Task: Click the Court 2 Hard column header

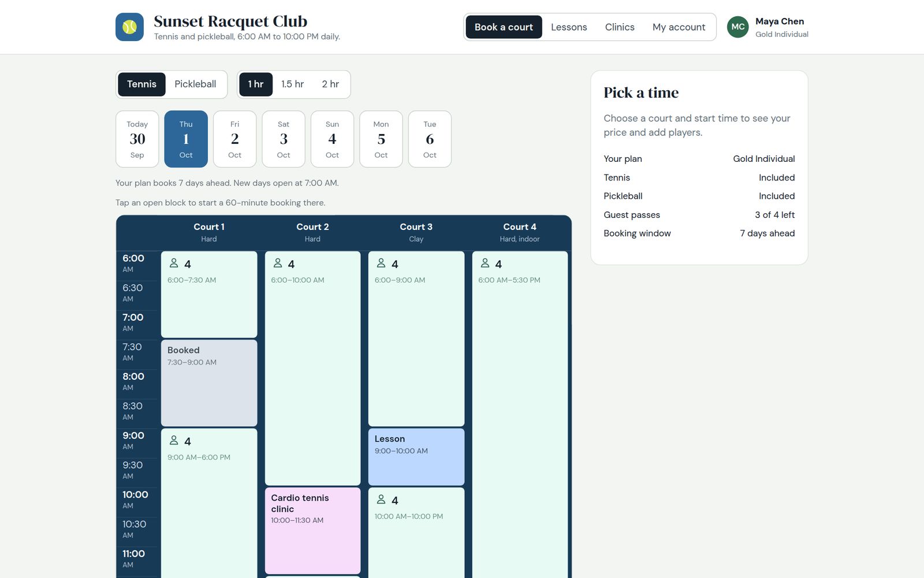Action: [312, 232]
